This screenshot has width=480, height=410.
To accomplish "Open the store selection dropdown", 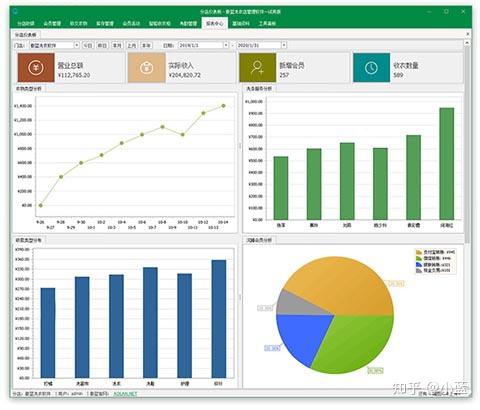I will 77,45.
